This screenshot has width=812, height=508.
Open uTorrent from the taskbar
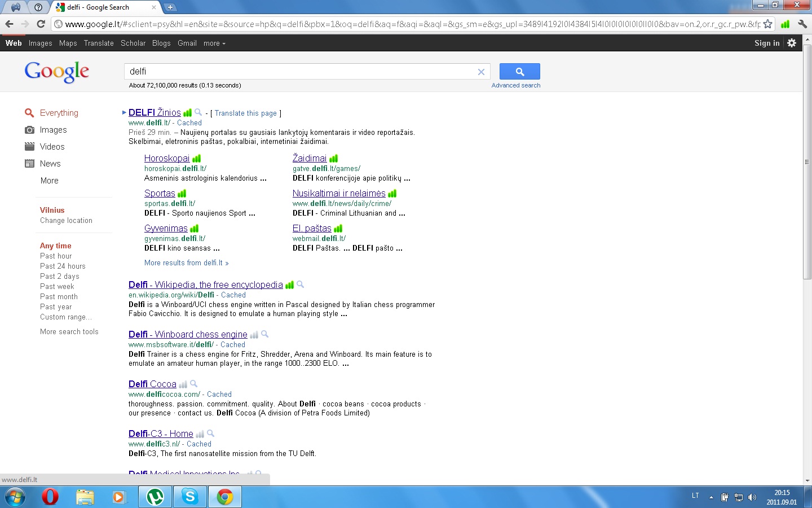(155, 497)
